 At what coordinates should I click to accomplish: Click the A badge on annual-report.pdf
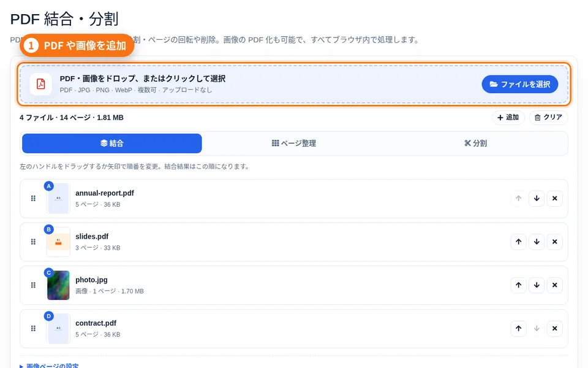pyautogui.click(x=49, y=186)
